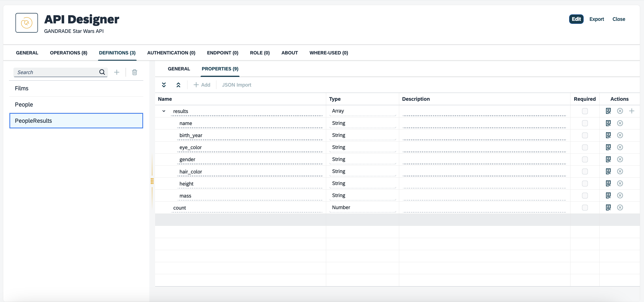
Task: Collapse the results tree node
Action: (164, 111)
